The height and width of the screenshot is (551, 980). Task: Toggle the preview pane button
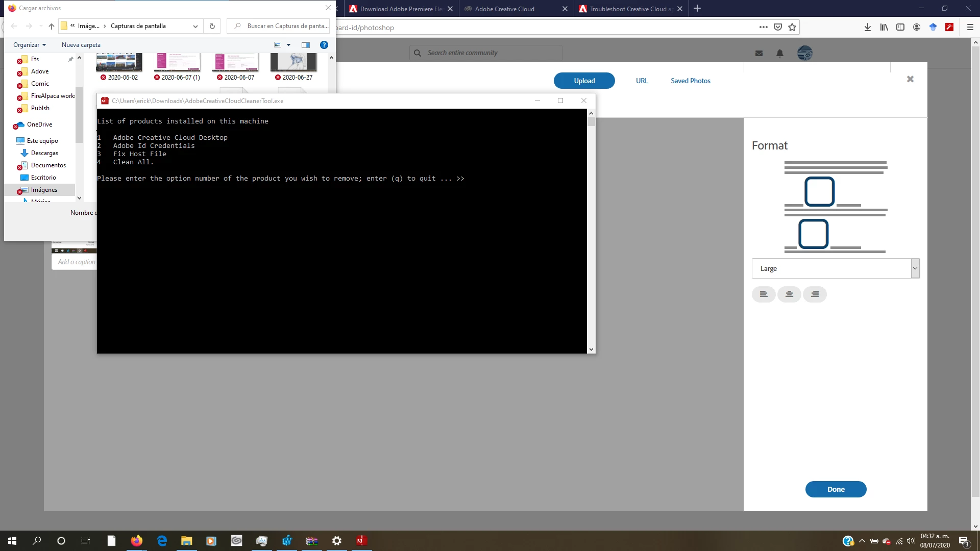[x=306, y=45]
